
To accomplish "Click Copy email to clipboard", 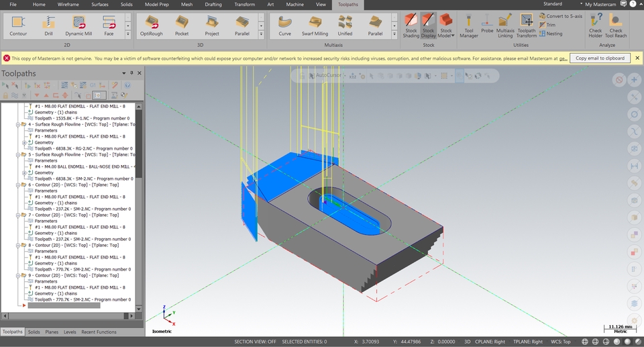I will point(600,58).
